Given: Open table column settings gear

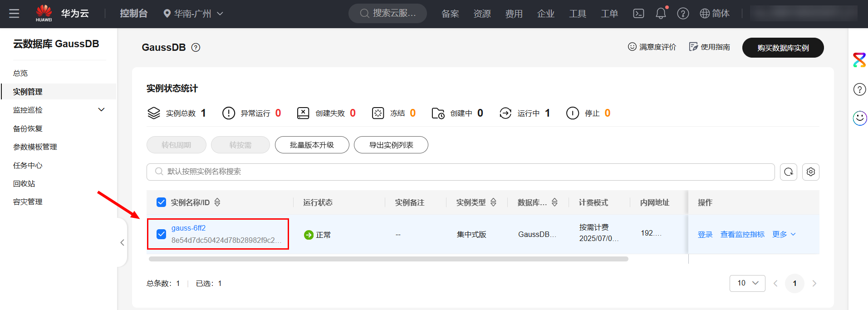Looking at the screenshot, I should [811, 172].
